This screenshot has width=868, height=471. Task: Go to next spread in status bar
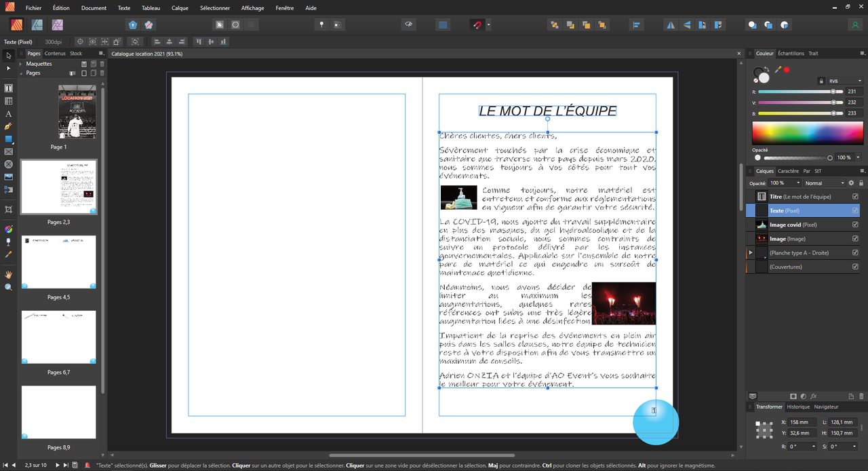click(x=57, y=465)
